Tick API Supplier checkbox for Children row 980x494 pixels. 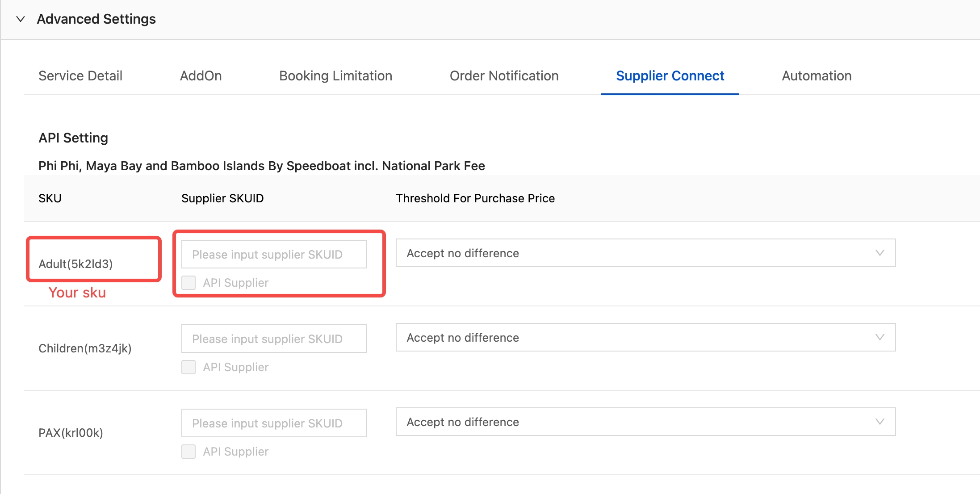188,367
